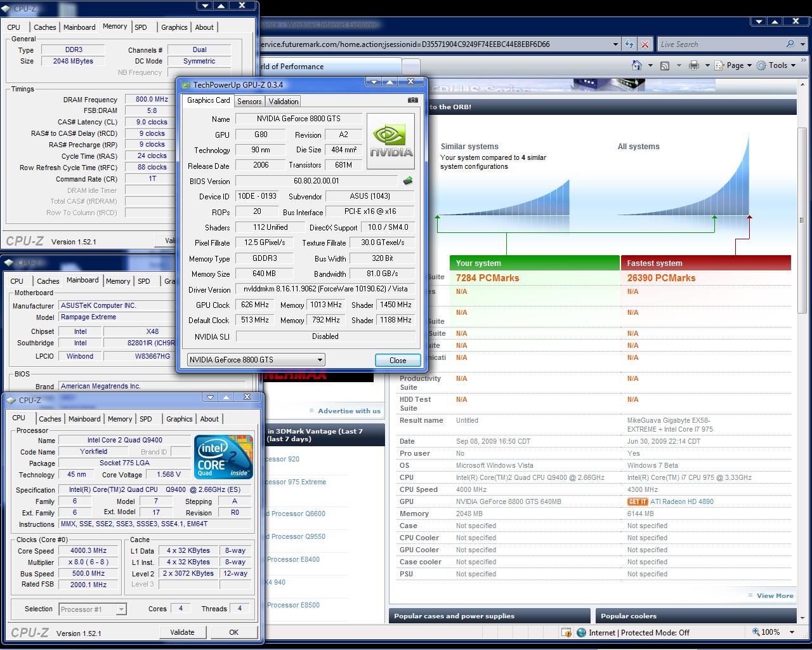Switch to Sensors tab in GPU-Z
The width and height of the screenshot is (812, 650).
pos(249,102)
